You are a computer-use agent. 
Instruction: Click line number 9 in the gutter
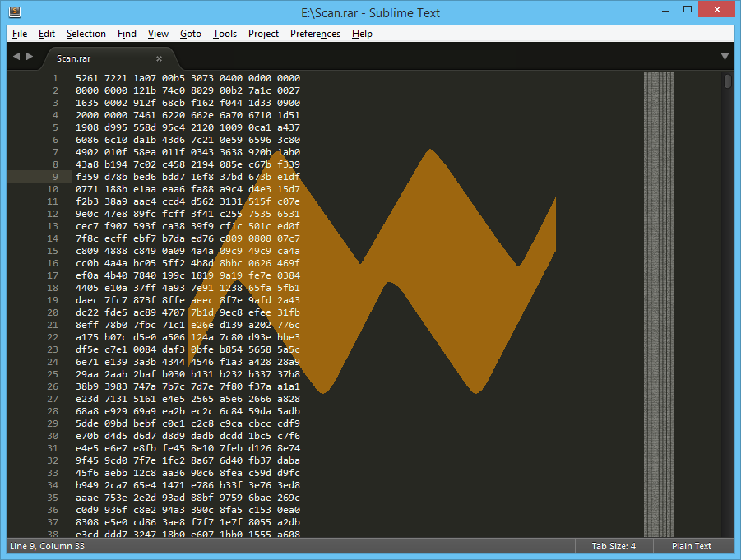tap(56, 177)
